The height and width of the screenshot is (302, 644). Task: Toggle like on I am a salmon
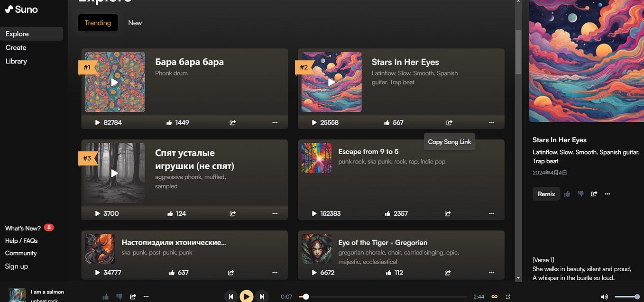click(x=106, y=296)
